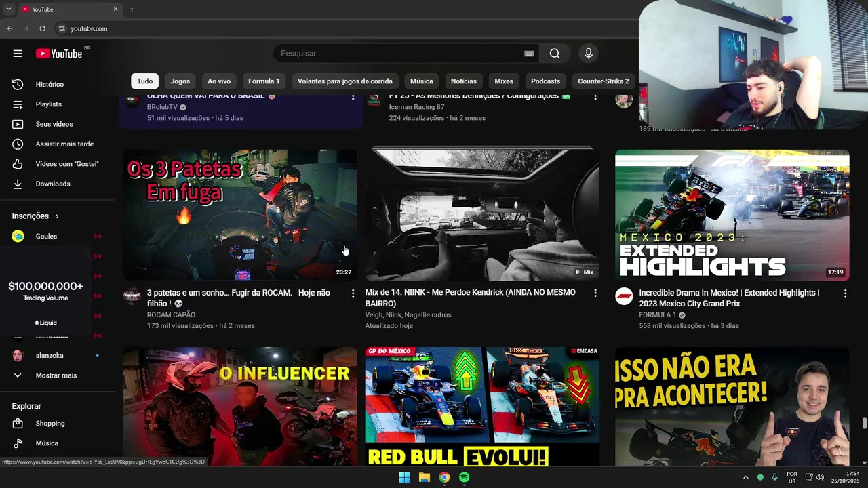Open options menu for Mix de 14. NIINK
This screenshot has height=488, width=868.
click(595, 293)
